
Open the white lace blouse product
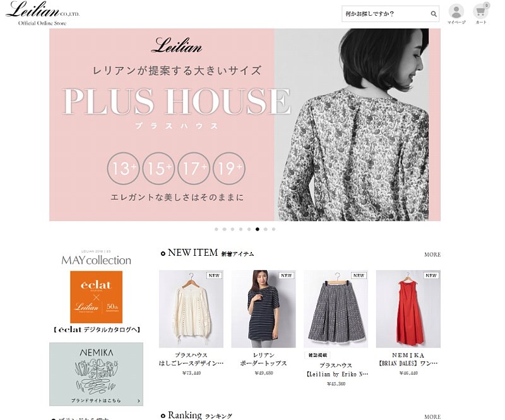(191, 309)
